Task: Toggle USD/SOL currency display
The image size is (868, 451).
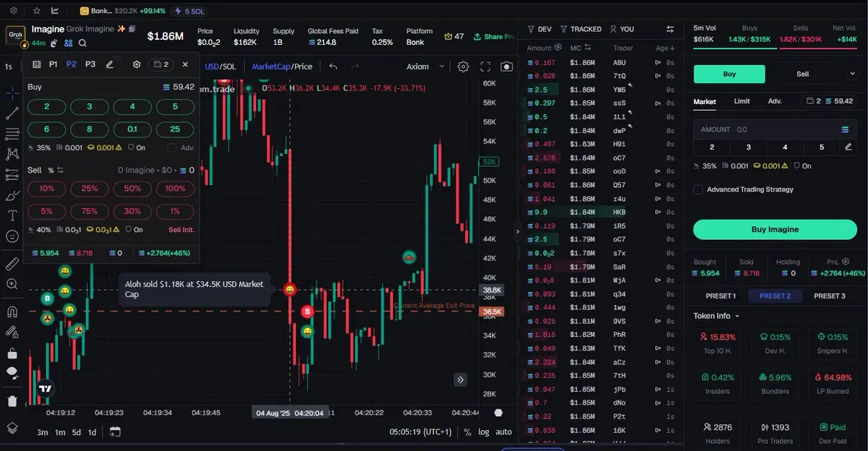Action: coord(220,66)
